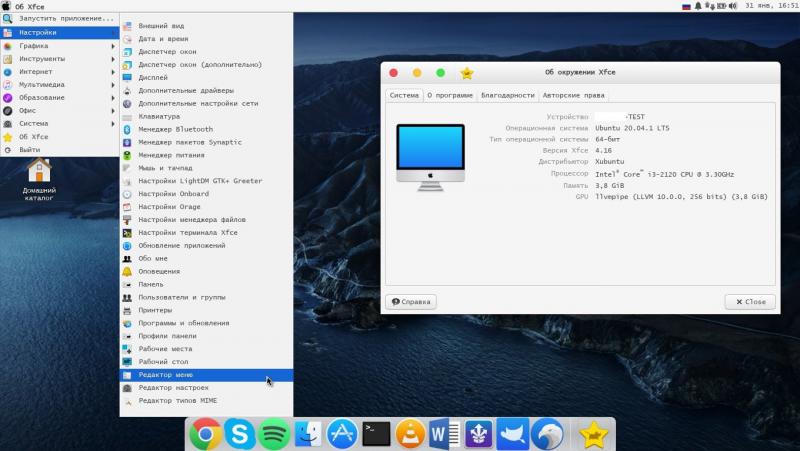Screen dimensions: 800x451
Task: Launch Skype from the dock
Action: tap(239, 434)
